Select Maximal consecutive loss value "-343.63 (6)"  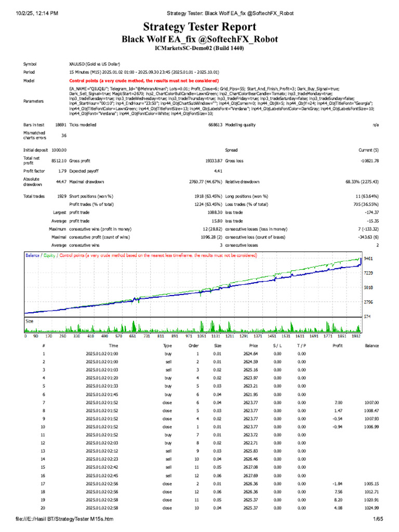[368, 237]
